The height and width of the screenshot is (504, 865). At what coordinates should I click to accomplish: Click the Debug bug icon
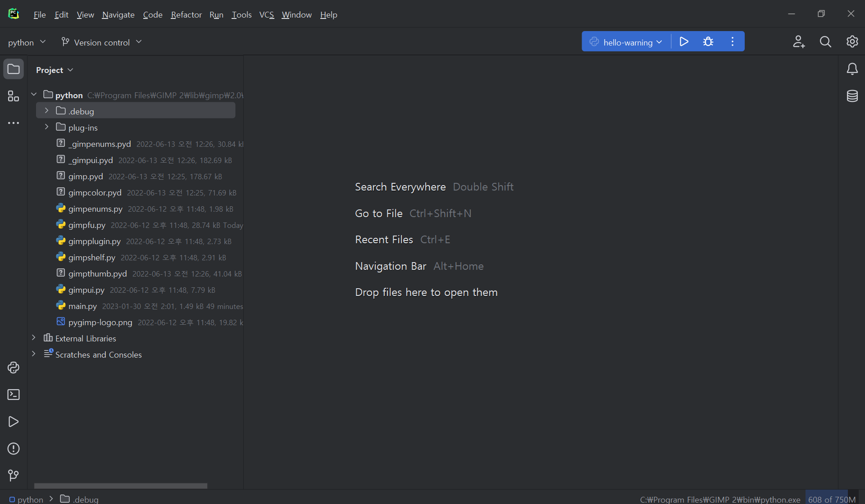(708, 42)
